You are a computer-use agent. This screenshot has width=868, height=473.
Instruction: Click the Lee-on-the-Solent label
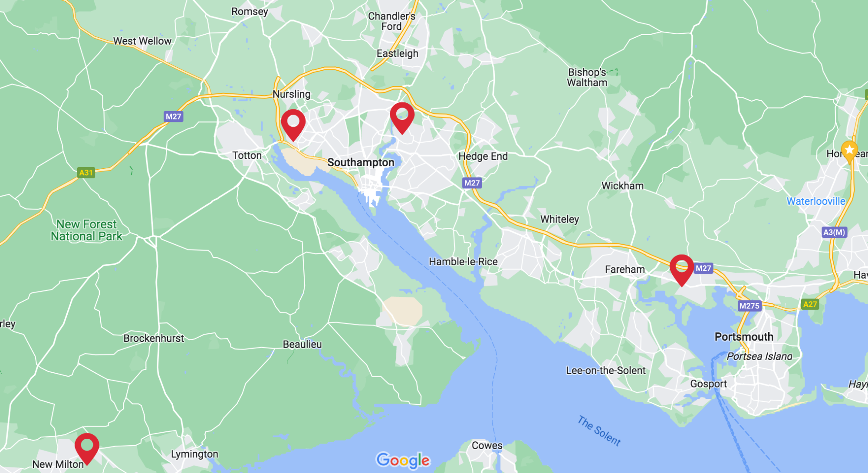click(x=605, y=371)
